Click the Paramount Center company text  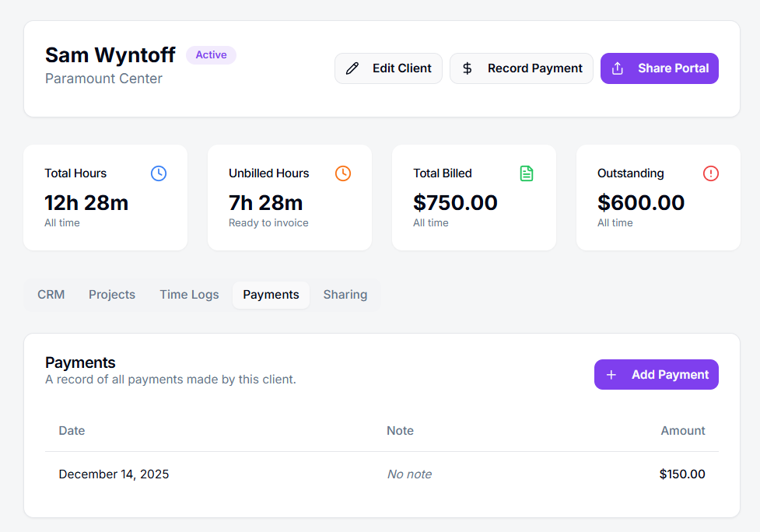pos(103,79)
